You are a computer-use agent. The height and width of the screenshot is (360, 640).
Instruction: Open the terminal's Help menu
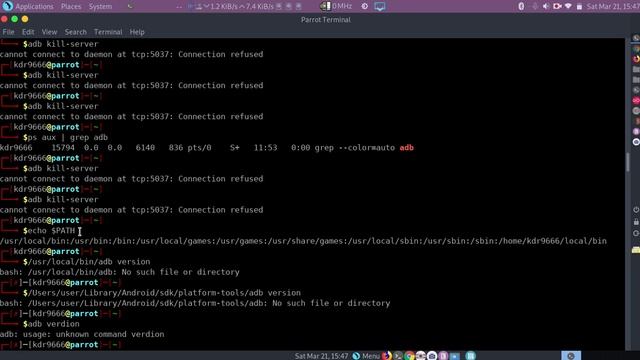pyautogui.click(x=137, y=32)
